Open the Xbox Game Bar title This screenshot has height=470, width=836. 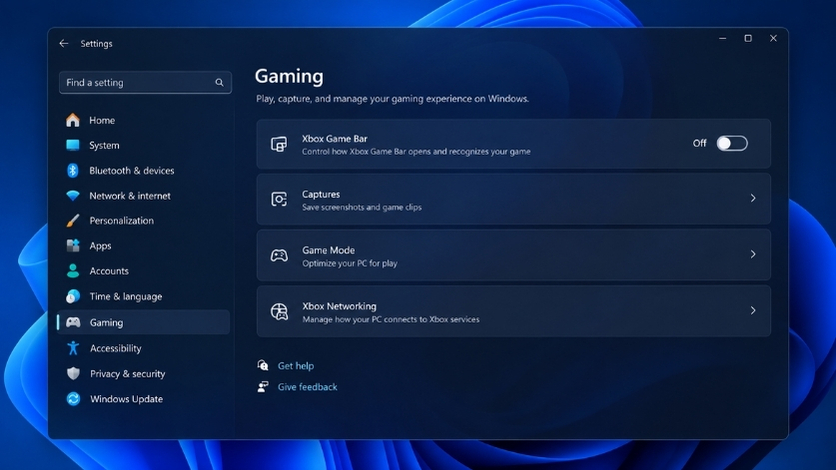click(334, 139)
